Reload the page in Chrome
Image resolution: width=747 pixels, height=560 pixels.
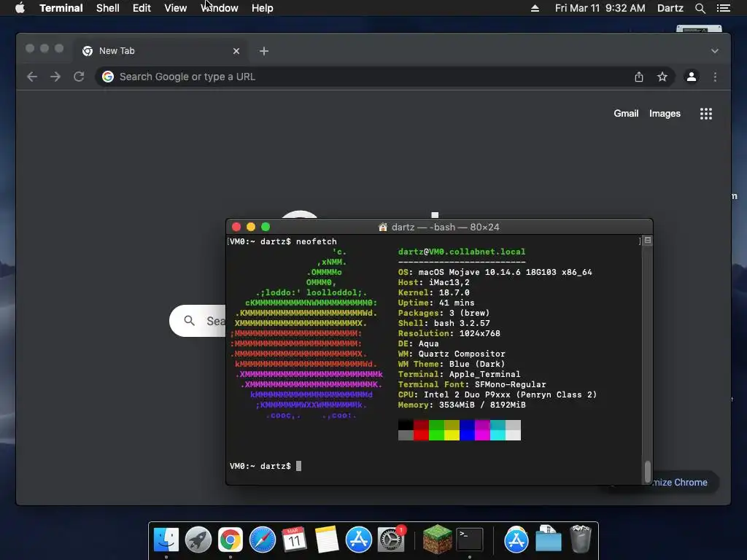[x=79, y=77]
